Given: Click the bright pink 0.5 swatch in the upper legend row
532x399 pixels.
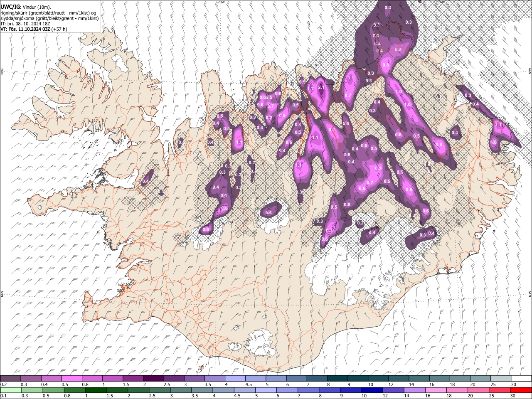Looking at the screenshot, I should [x=71, y=379].
